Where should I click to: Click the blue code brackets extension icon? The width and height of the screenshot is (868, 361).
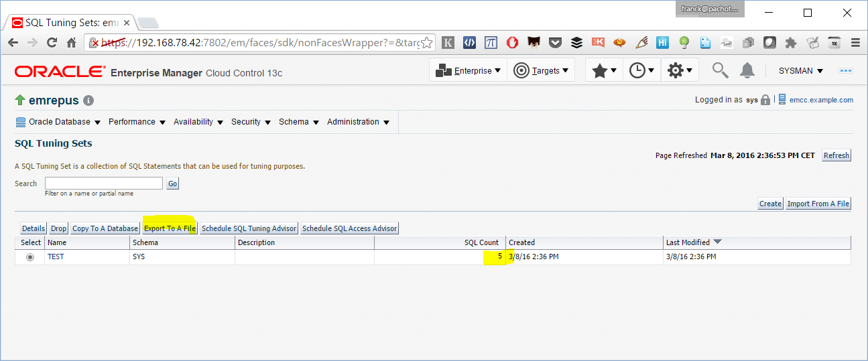tap(470, 42)
